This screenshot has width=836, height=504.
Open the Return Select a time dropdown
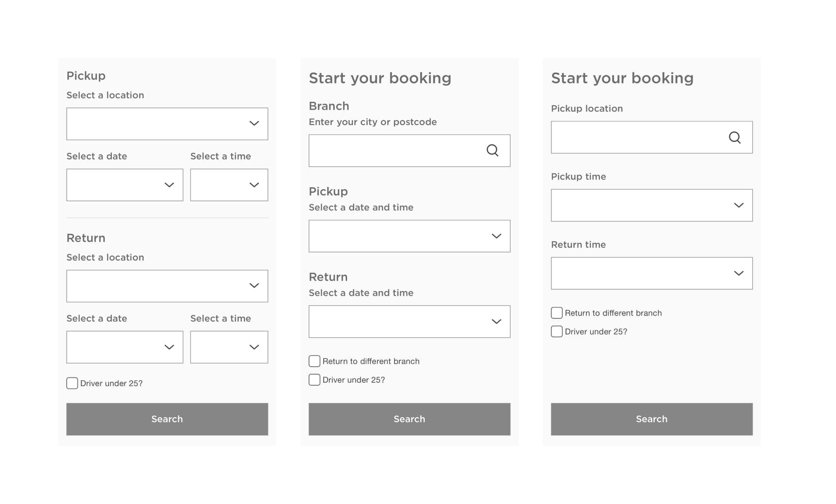(x=229, y=347)
